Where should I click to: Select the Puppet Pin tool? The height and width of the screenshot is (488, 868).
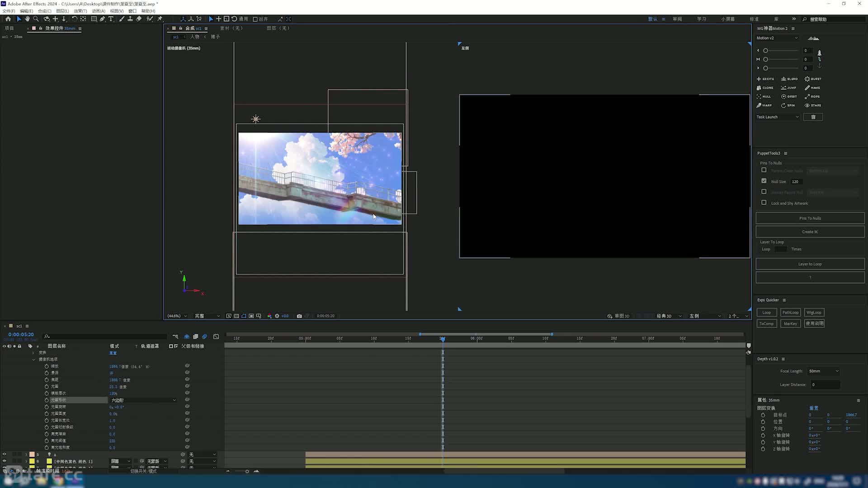pos(160,19)
